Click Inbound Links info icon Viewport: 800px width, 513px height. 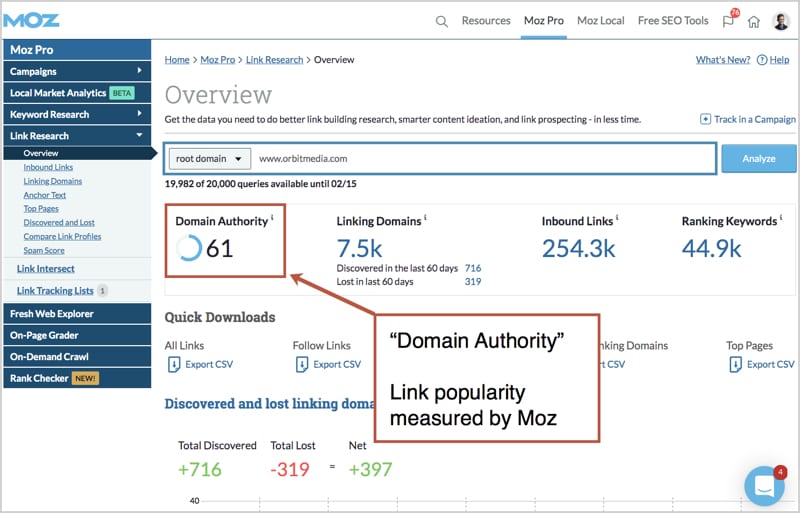617,217
